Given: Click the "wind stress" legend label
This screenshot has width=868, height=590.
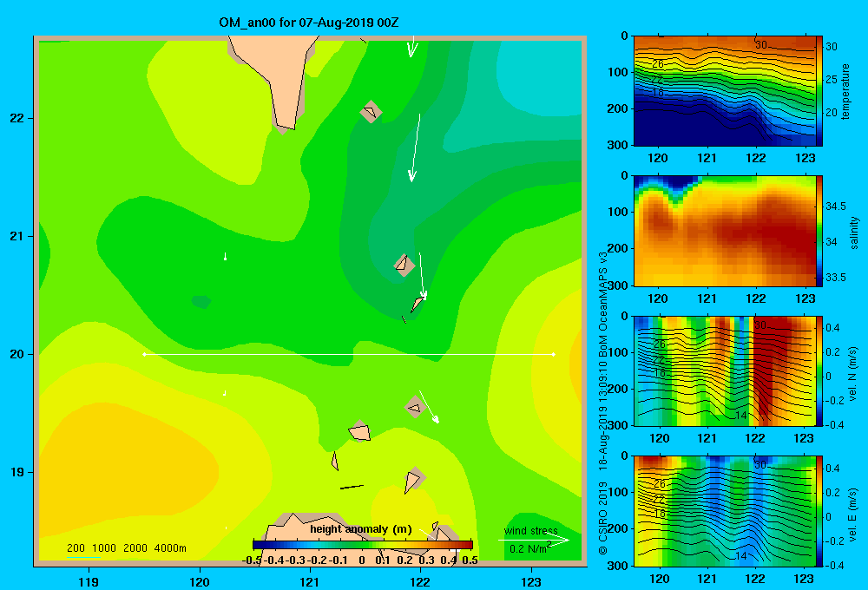Looking at the screenshot, I should [531, 531].
